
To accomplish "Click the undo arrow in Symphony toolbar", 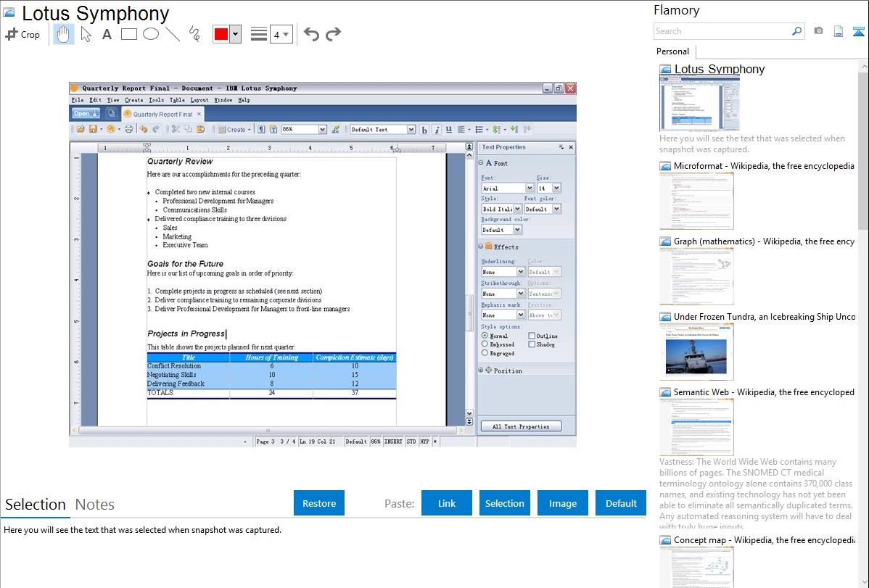I will 144,129.
